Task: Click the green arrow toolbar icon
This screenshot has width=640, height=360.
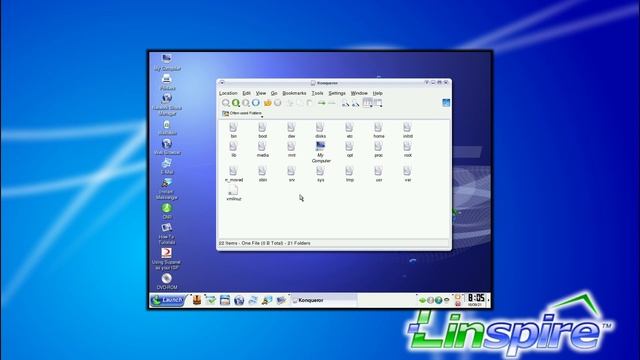Action: (x=322, y=103)
